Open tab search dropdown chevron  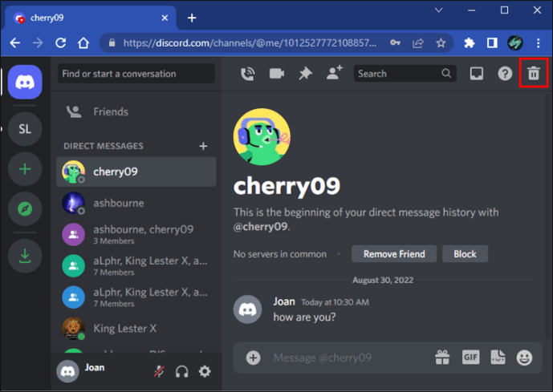[439, 10]
